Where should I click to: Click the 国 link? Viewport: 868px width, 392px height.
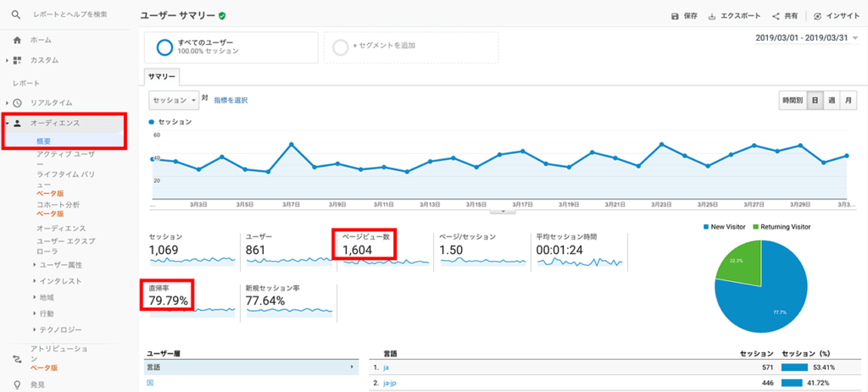149,383
